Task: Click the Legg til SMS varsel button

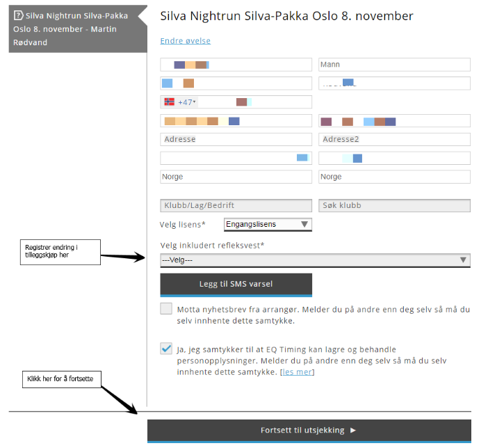Action: point(236,285)
